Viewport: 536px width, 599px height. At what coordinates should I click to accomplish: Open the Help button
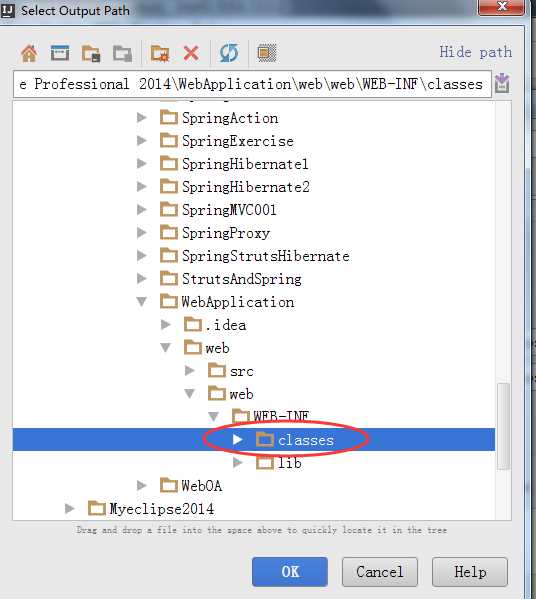click(x=470, y=571)
